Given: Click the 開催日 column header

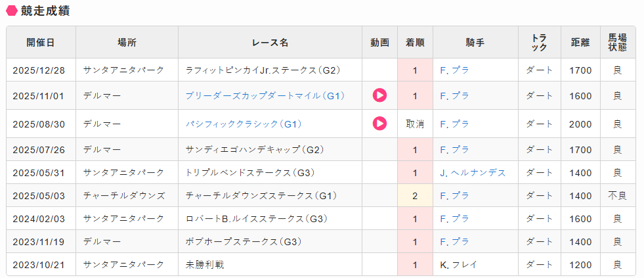Looking at the screenshot, I should click(41, 43).
